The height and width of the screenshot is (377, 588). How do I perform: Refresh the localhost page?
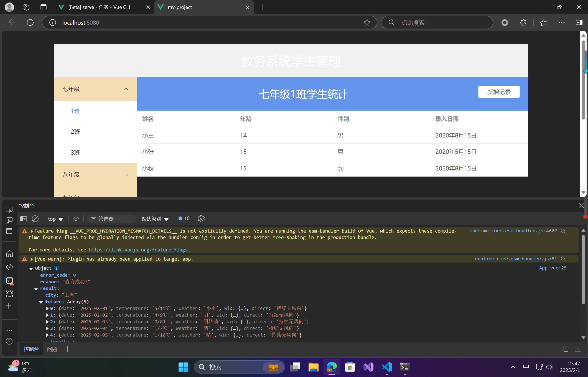click(30, 22)
